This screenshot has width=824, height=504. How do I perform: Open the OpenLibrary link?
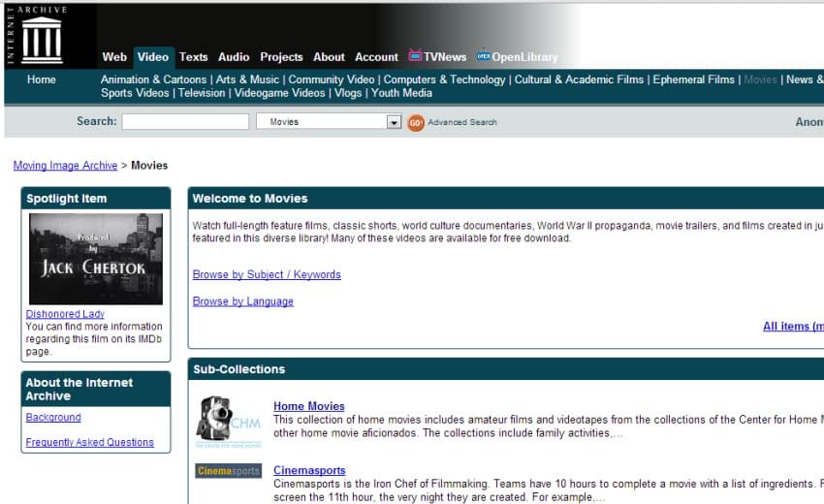524,57
